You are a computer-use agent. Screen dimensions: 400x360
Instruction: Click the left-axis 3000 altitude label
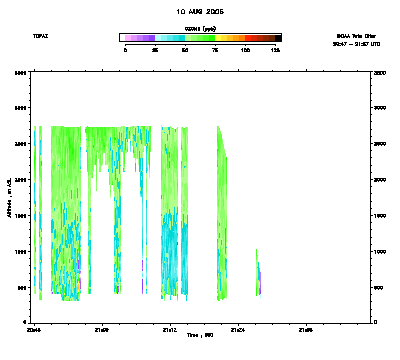pos(20,108)
